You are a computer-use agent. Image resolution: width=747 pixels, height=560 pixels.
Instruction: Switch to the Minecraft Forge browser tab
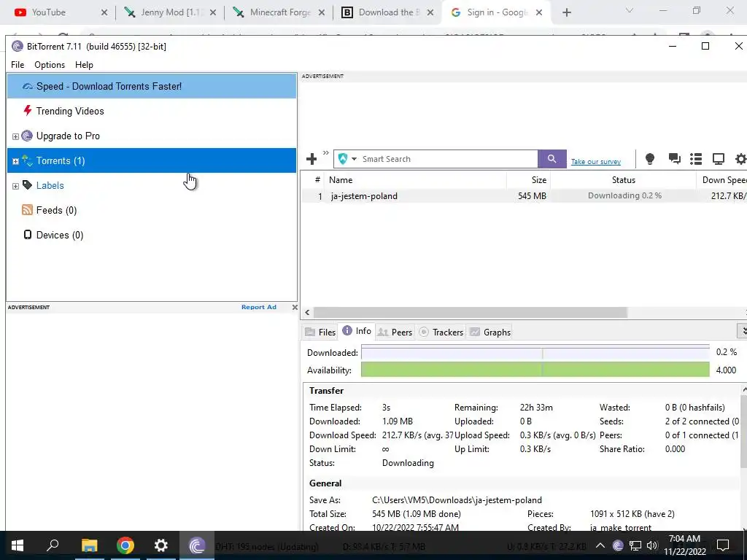pyautogui.click(x=280, y=12)
